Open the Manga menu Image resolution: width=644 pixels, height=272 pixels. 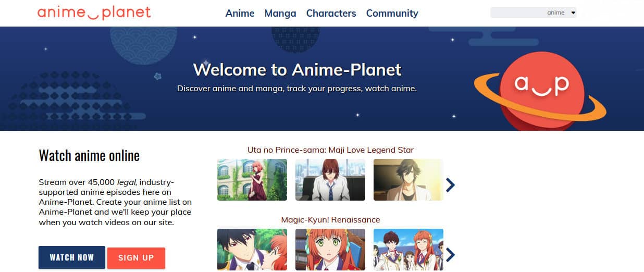click(x=280, y=13)
